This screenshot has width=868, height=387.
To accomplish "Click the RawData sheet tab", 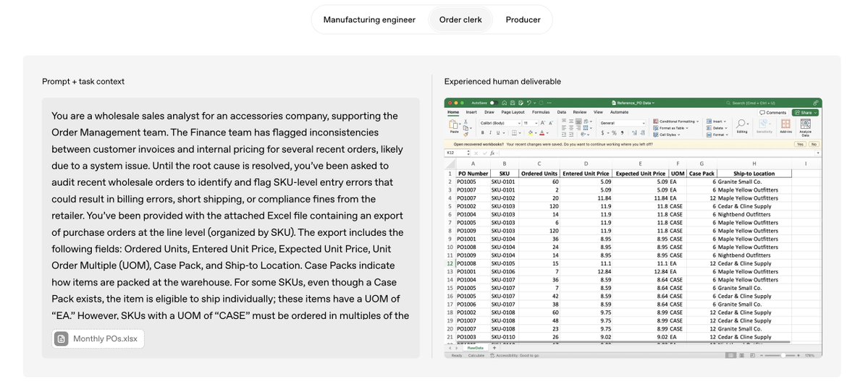I will click(475, 348).
